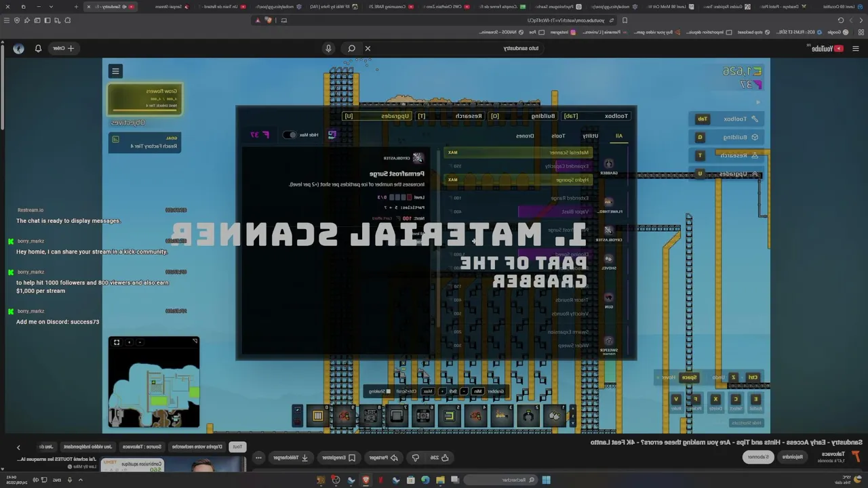Screen dimensions: 868x488
Task: Share the video with Partager
Action: [x=383, y=457]
